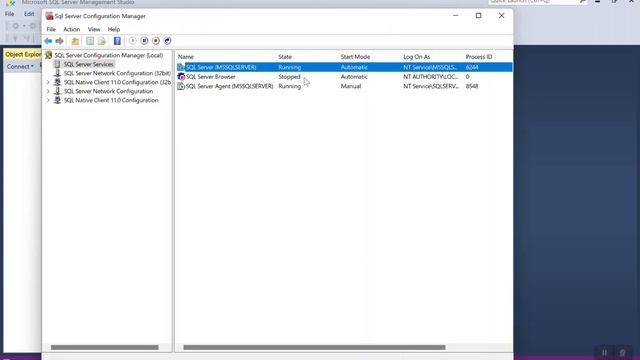
Task: Maximize the Sql Server Configuration Manager window
Action: 478,16
